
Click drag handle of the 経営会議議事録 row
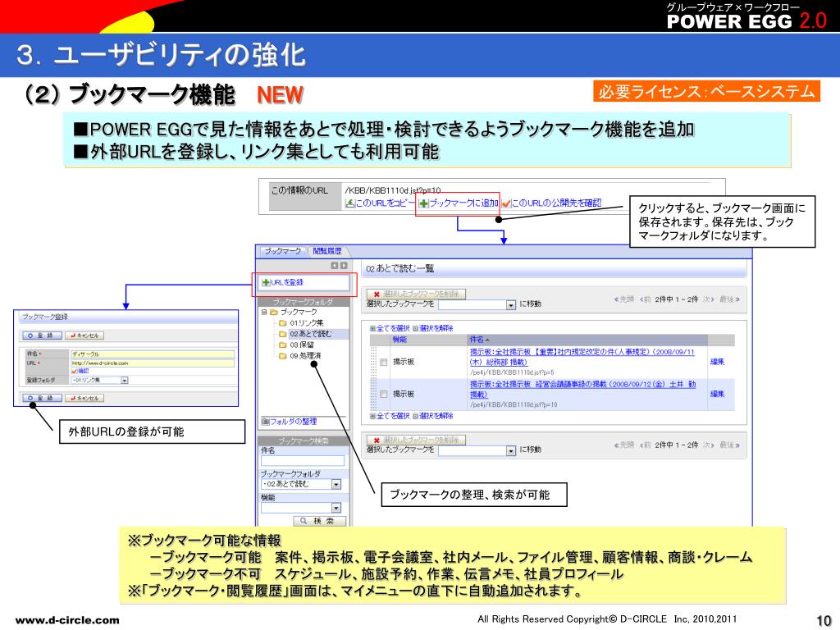click(x=373, y=395)
